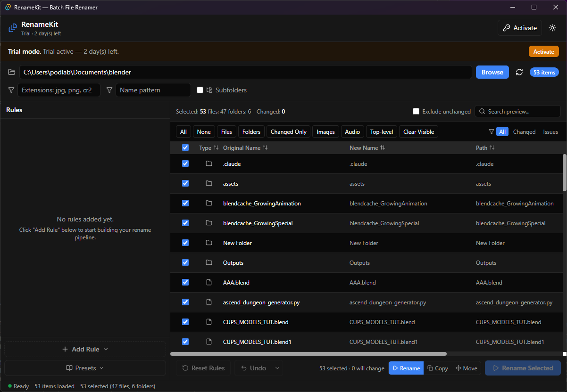Switch to the Changed filter tab
The height and width of the screenshot is (392, 567).
(x=524, y=132)
